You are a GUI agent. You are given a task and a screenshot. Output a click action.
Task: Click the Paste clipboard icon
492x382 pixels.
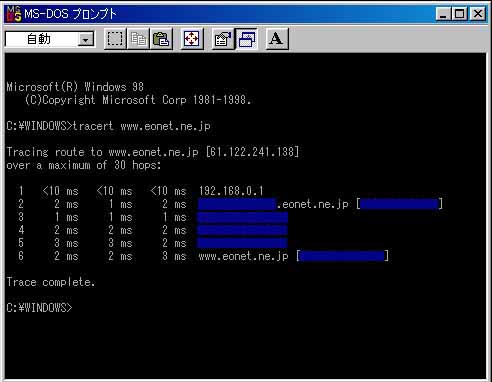coord(161,39)
